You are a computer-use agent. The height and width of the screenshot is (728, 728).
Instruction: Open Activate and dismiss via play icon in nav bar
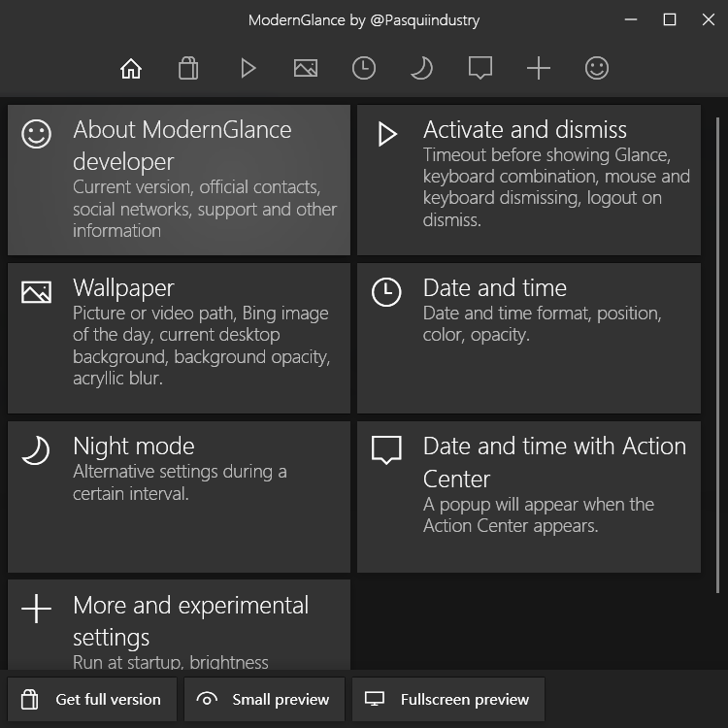[248, 69]
